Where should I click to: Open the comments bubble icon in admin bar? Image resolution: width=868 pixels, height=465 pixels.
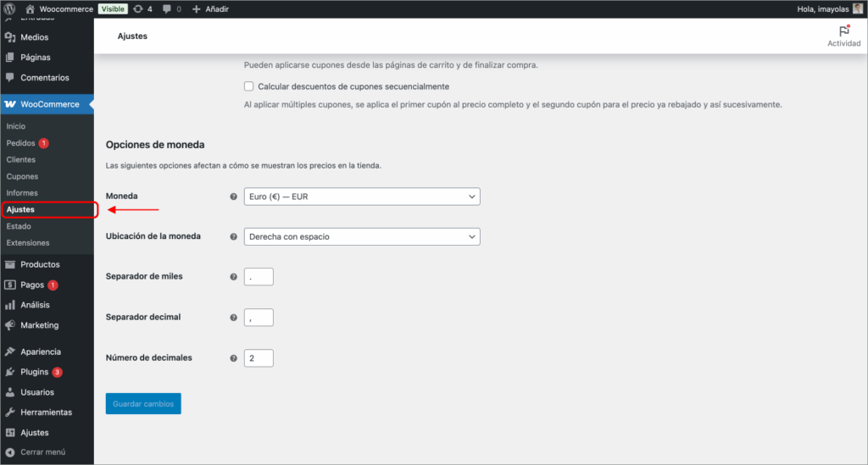[x=167, y=8]
